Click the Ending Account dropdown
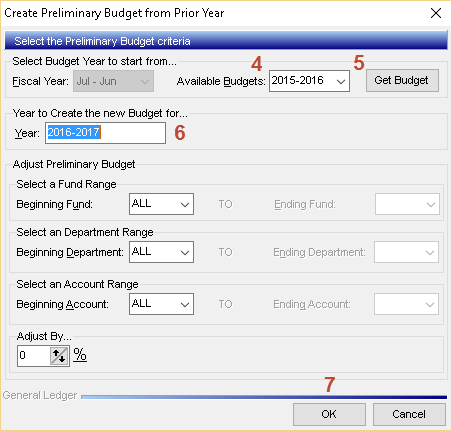This screenshot has width=452, height=431. (406, 304)
